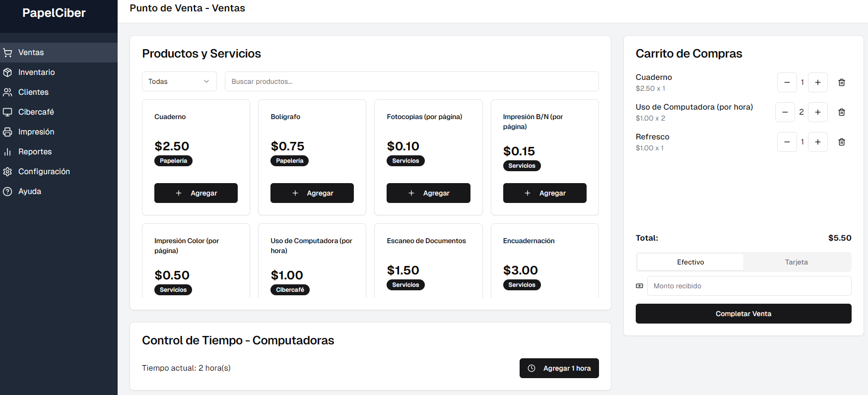The image size is (868, 395).
Task: Decrease Refresco quantity with minus
Action: point(787,142)
